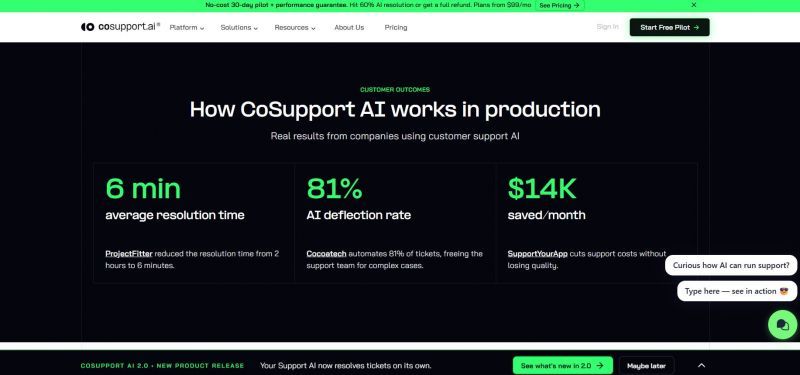The width and height of the screenshot is (800, 375).
Task: Collapse the bottom release bar chevron
Action: point(701,365)
